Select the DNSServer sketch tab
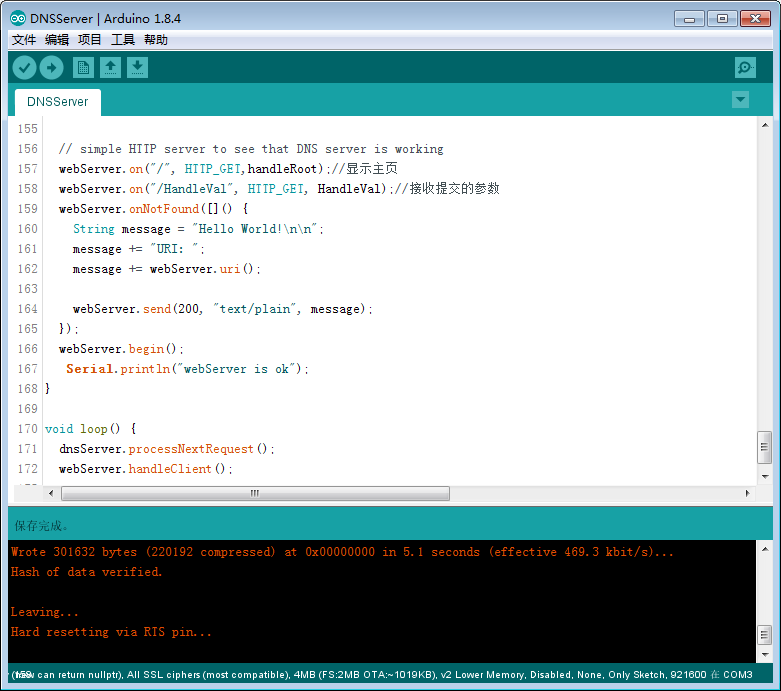781x691 pixels. pyautogui.click(x=58, y=102)
